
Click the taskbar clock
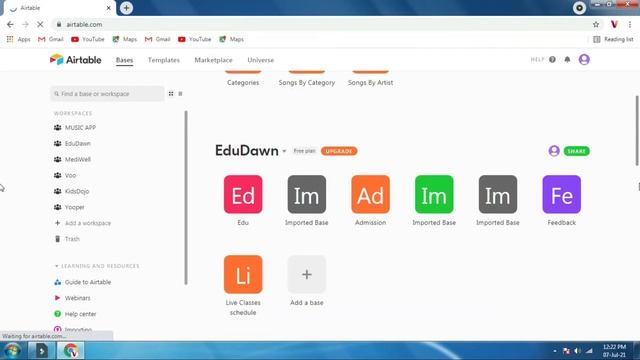[614, 351]
